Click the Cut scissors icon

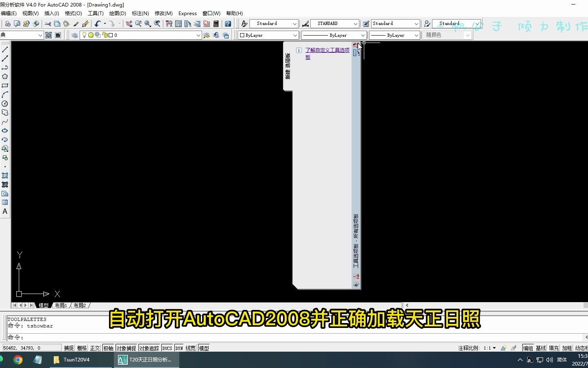point(48,24)
